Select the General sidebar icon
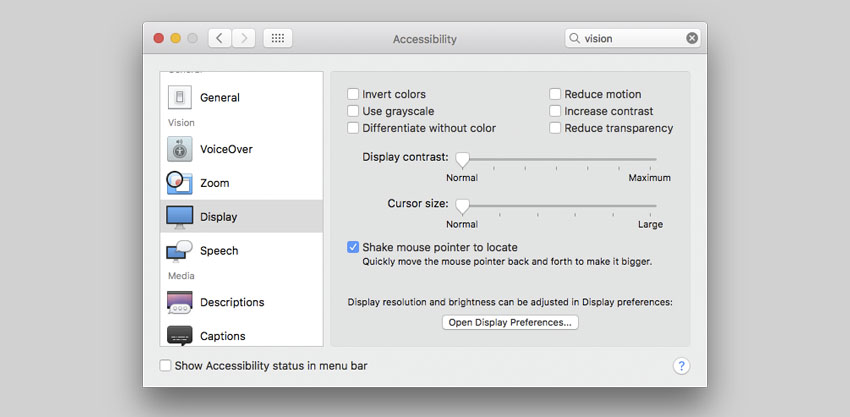The width and height of the screenshot is (850, 417). (x=180, y=97)
